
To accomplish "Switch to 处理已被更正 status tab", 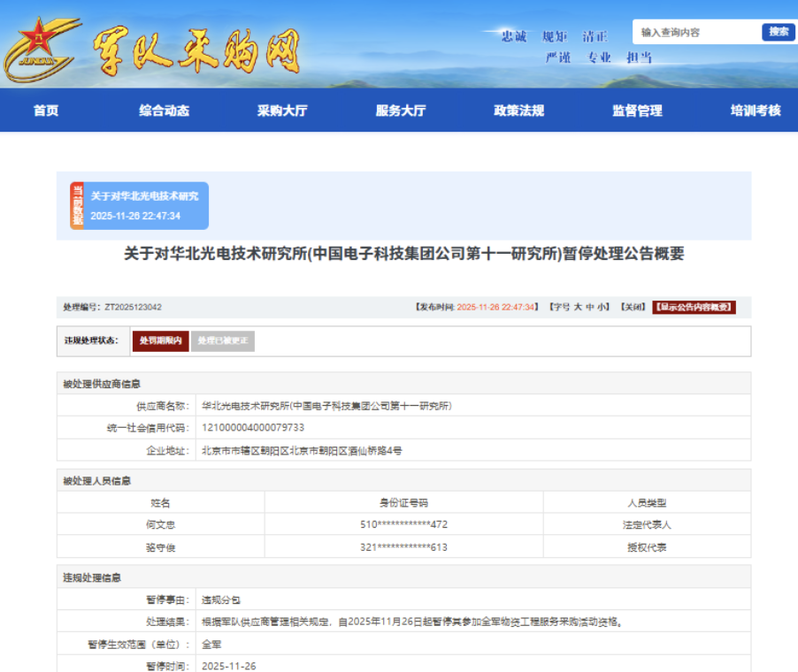I will (223, 341).
